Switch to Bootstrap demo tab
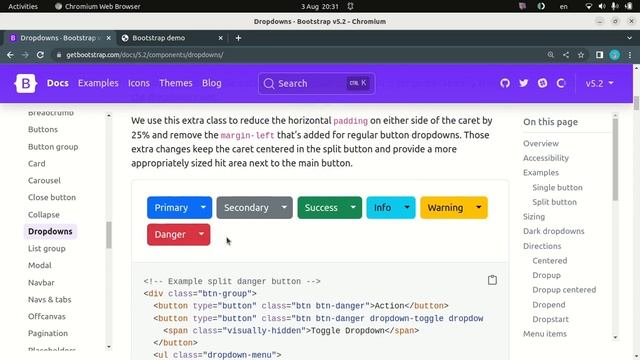 click(172, 38)
